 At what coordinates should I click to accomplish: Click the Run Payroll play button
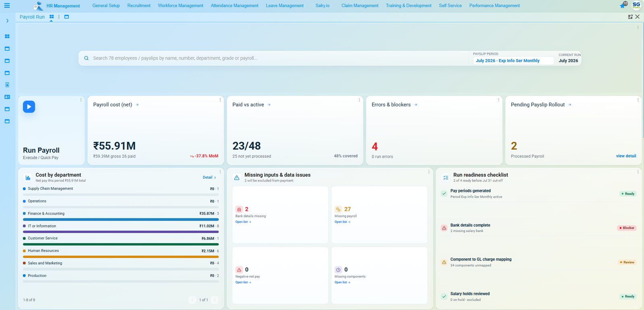tap(29, 106)
